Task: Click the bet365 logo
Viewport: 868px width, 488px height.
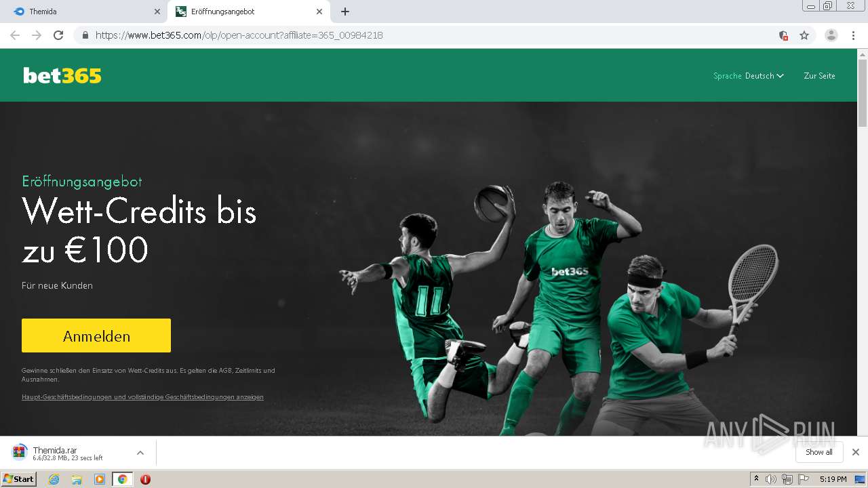Action: (62, 75)
